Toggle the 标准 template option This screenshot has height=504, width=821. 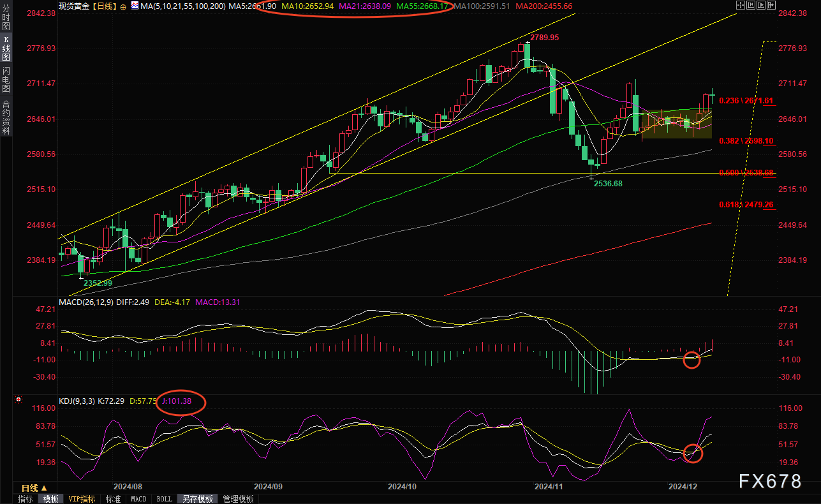pyautogui.click(x=113, y=499)
